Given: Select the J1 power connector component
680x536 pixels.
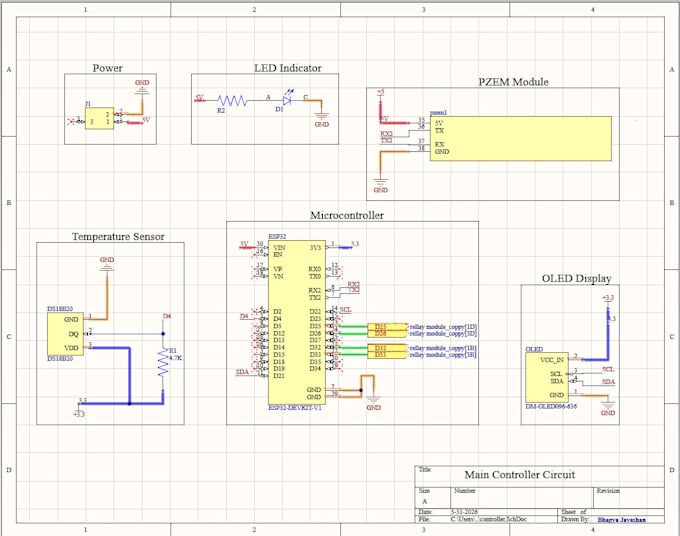Looking at the screenshot, I should tap(99, 118).
